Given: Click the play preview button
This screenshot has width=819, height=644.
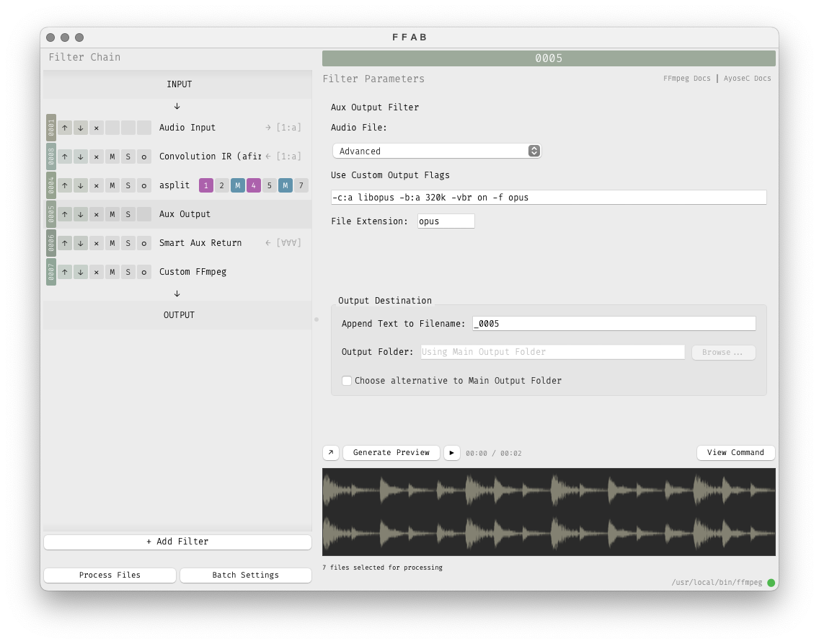Looking at the screenshot, I should (452, 453).
